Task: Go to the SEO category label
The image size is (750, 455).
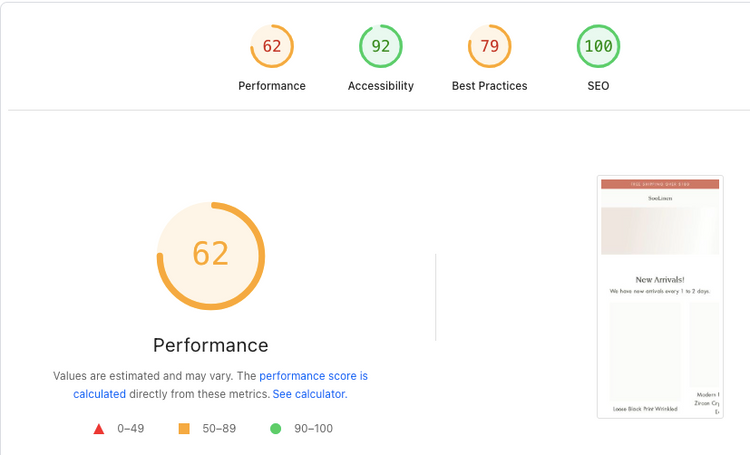Action: pyautogui.click(x=598, y=86)
